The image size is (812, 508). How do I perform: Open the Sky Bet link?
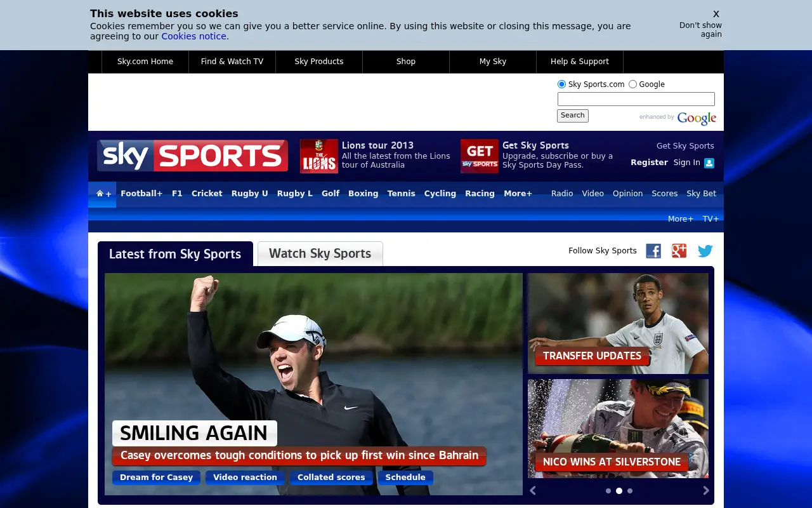click(702, 194)
